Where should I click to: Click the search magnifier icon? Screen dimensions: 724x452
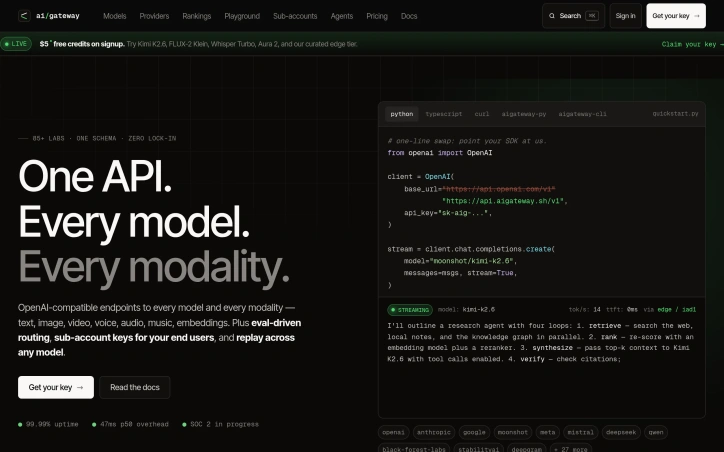pos(552,16)
